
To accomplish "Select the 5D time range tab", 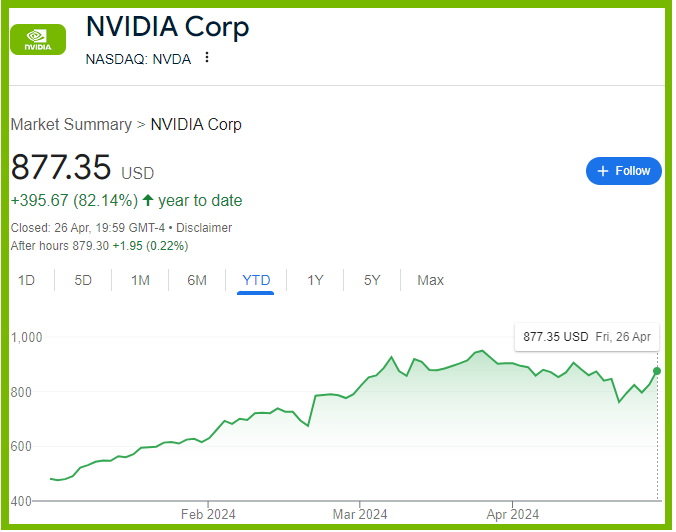I will click(83, 280).
